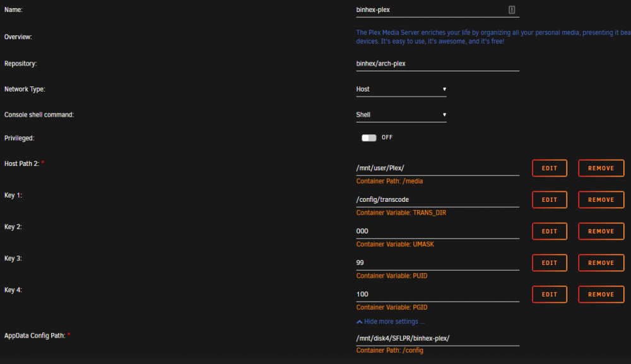The width and height of the screenshot is (631, 364).
Task: Open the Network Type dropdown
Action: coord(401,90)
